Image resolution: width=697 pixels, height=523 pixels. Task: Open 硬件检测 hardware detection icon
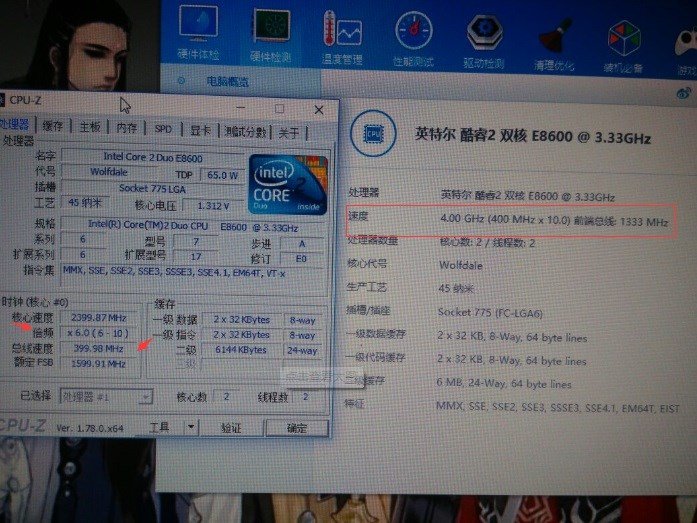point(271,35)
